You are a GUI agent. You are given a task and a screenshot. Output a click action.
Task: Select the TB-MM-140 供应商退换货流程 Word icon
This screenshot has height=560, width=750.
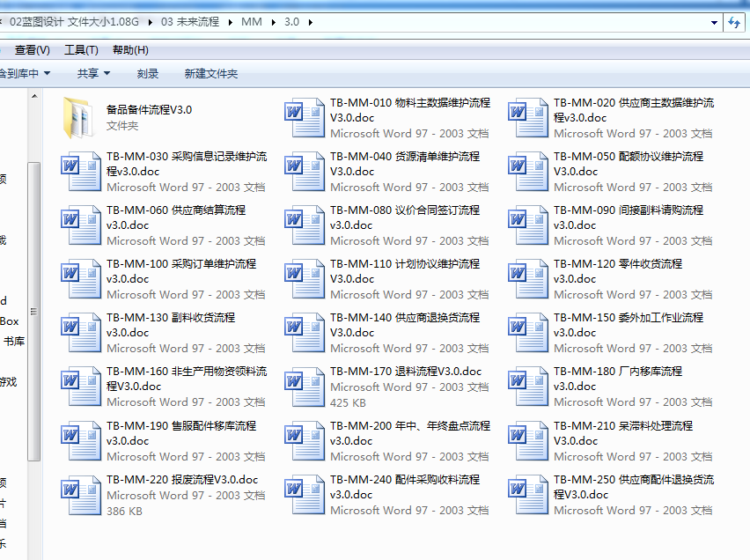pos(305,332)
